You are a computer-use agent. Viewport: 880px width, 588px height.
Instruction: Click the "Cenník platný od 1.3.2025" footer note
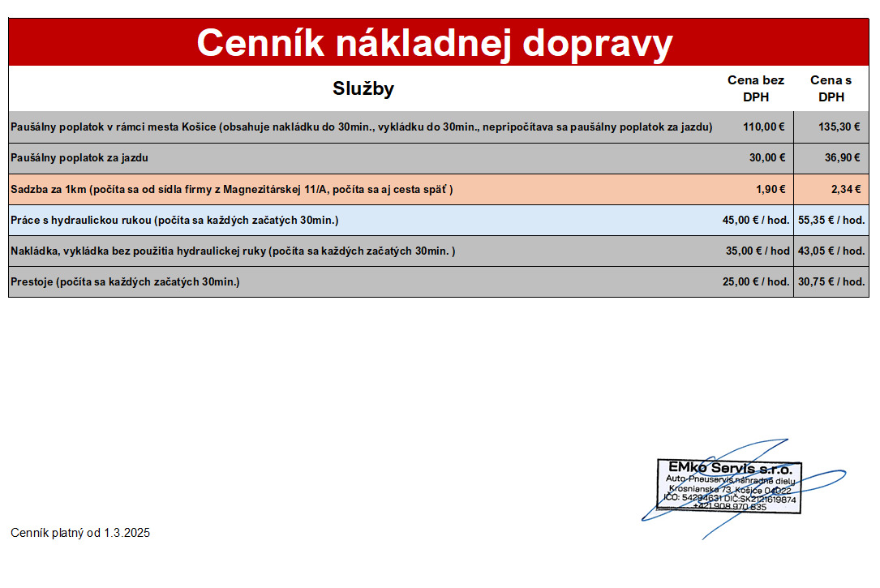[x=80, y=533]
